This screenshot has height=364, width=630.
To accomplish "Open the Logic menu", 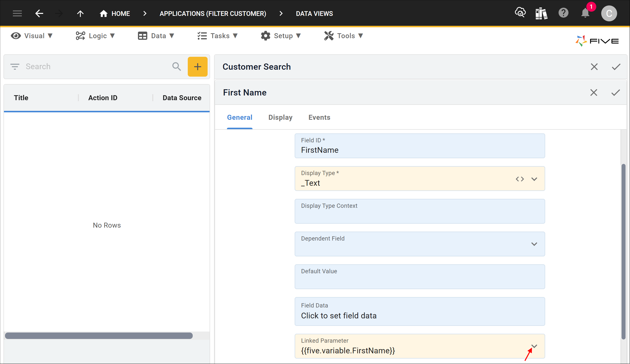I will tap(95, 36).
